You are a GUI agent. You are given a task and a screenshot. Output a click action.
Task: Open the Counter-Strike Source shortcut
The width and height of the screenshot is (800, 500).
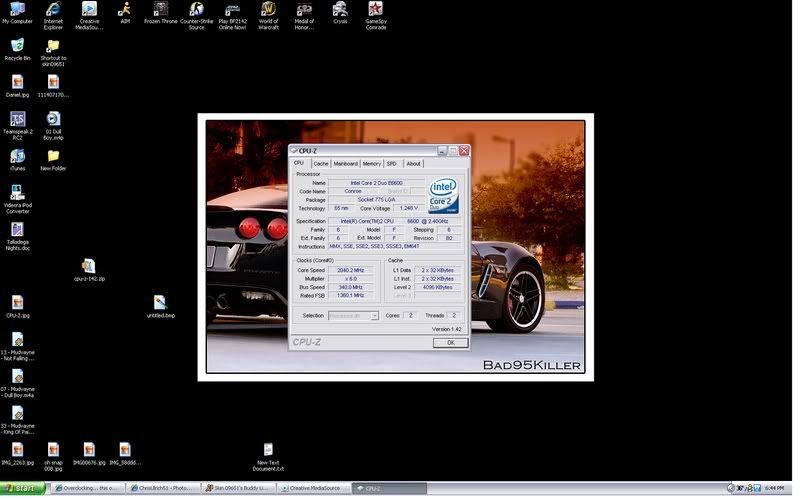tap(196, 10)
